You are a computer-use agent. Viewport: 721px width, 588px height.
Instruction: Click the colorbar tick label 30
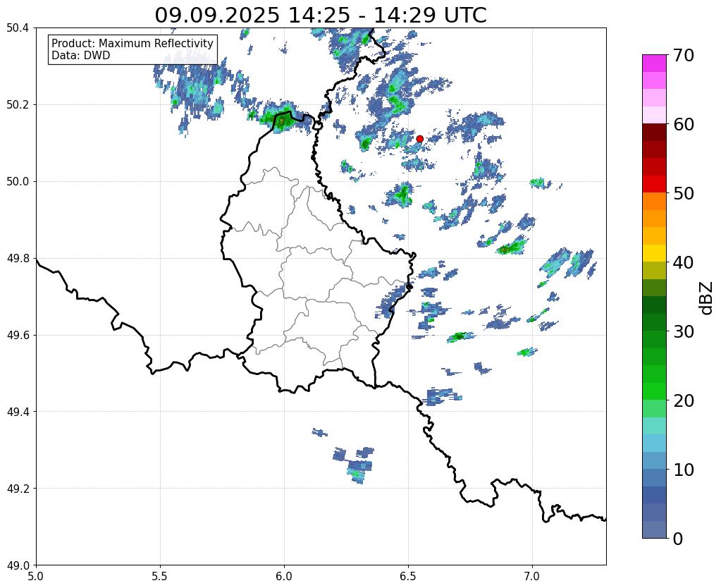click(684, 331)
